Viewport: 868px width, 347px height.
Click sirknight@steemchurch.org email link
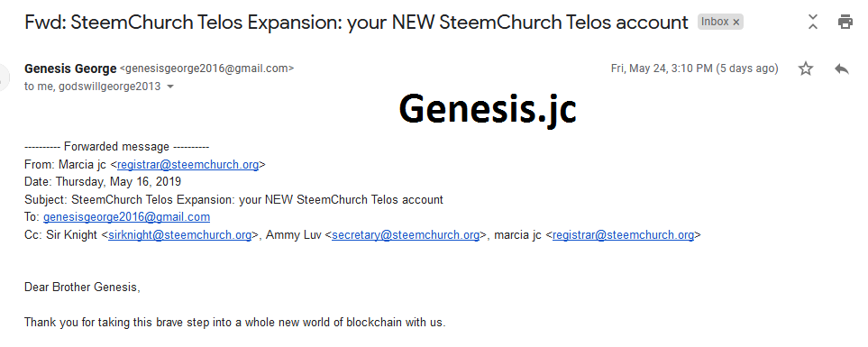tap(180, 234)
